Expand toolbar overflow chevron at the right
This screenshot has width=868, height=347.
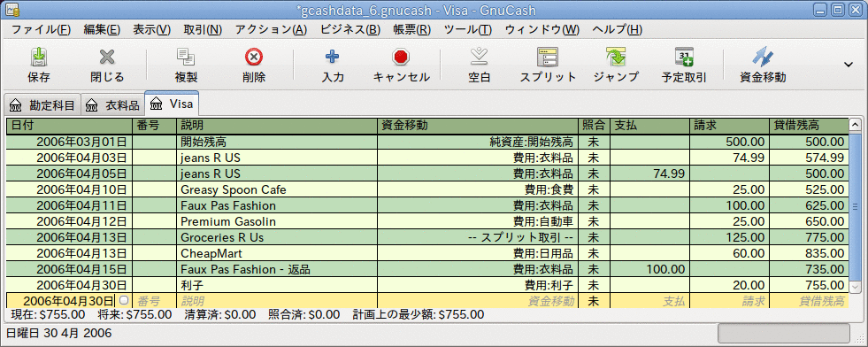848,65
